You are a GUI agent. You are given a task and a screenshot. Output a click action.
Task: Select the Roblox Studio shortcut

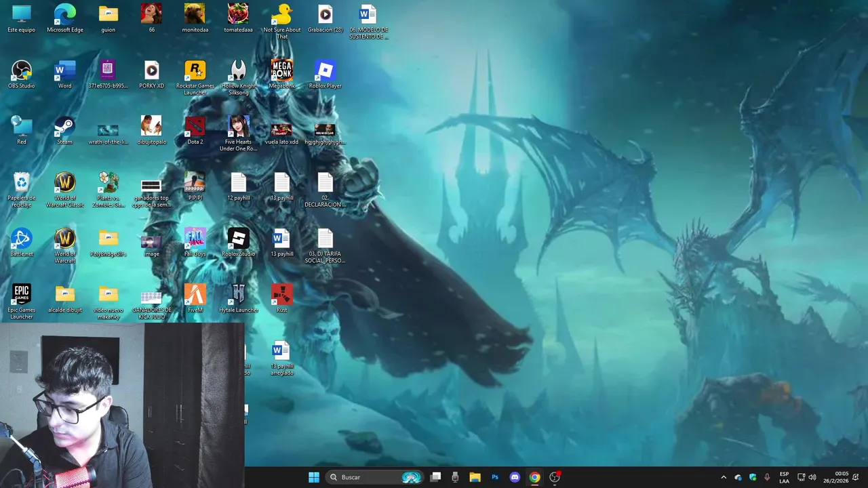(x=238, y=243)
